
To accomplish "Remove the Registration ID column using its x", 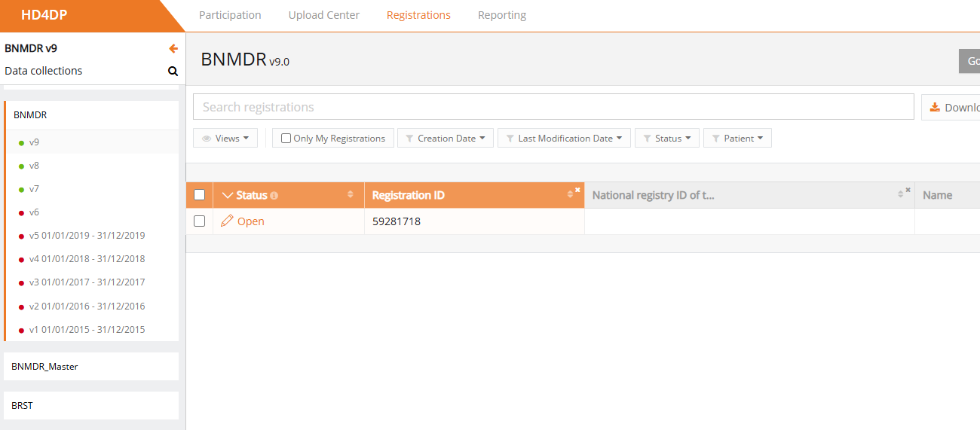I will coord(577,190).
